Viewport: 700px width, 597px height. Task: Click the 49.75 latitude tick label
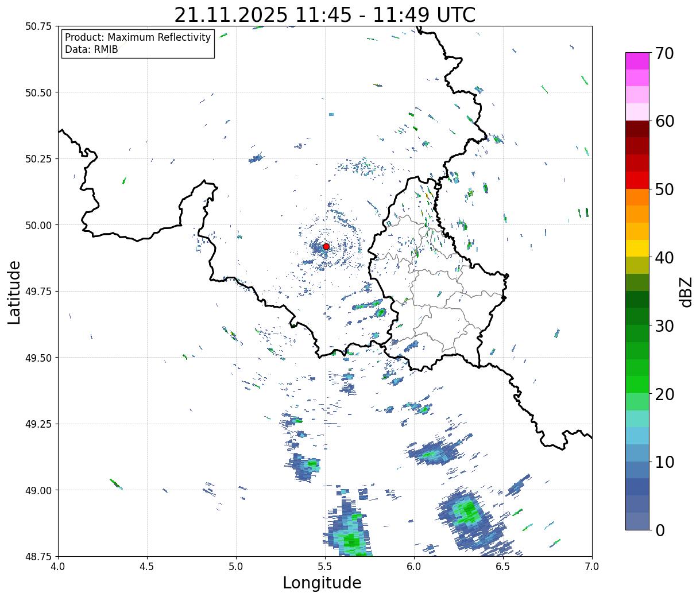pyautogui.click(x=38, y=292)
